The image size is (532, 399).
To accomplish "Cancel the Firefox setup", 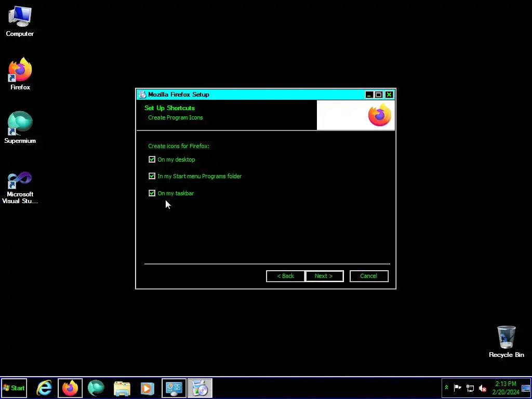I will (x=369, y=276).
